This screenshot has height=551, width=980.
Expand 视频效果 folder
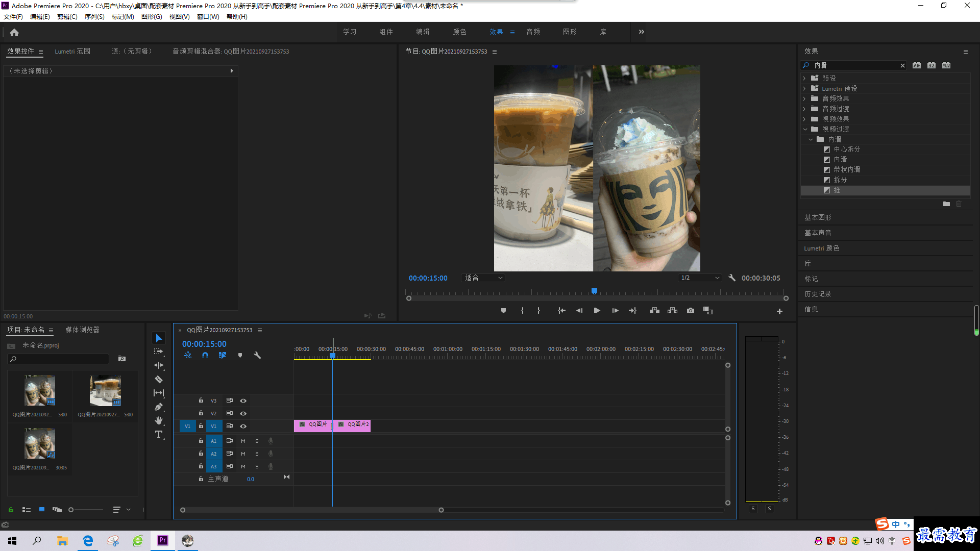point(804,119)
